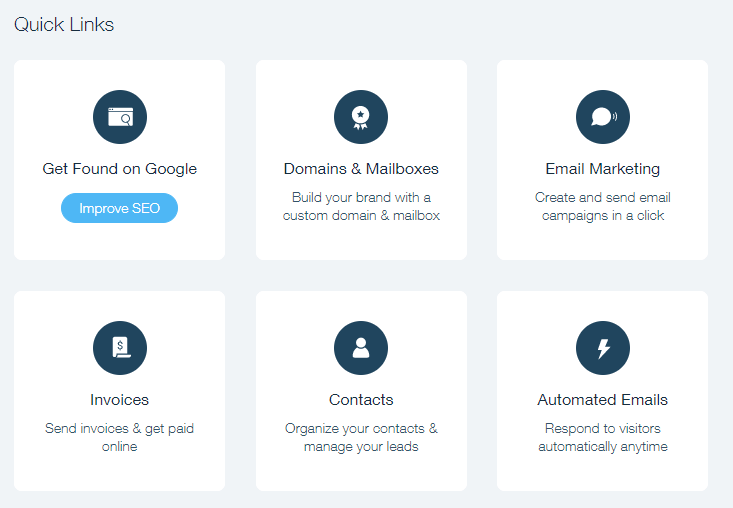Select the Automated Emails lightning bolt icon
Image resolution: width=733 pixels, height=508 pixels.
(x=603, y=348)
